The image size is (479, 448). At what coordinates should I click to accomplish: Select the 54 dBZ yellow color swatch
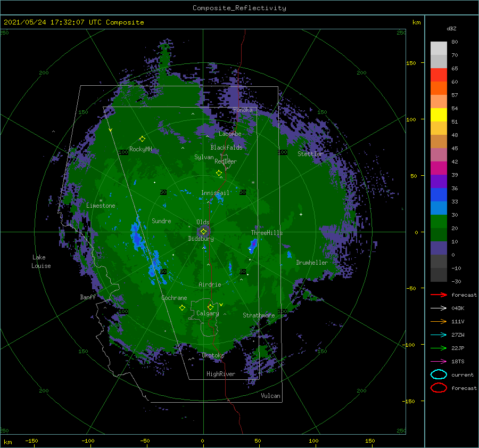pos(439,115)
